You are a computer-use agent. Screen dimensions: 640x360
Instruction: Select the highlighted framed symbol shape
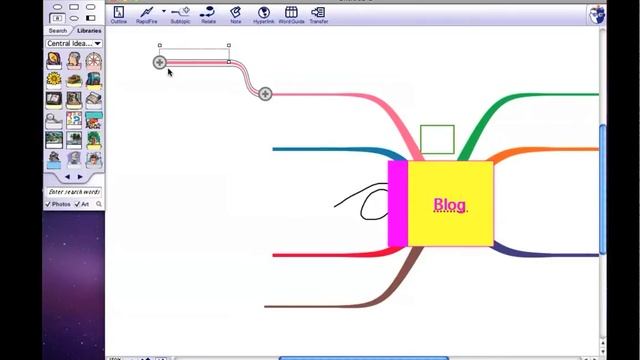coord(57,18)
